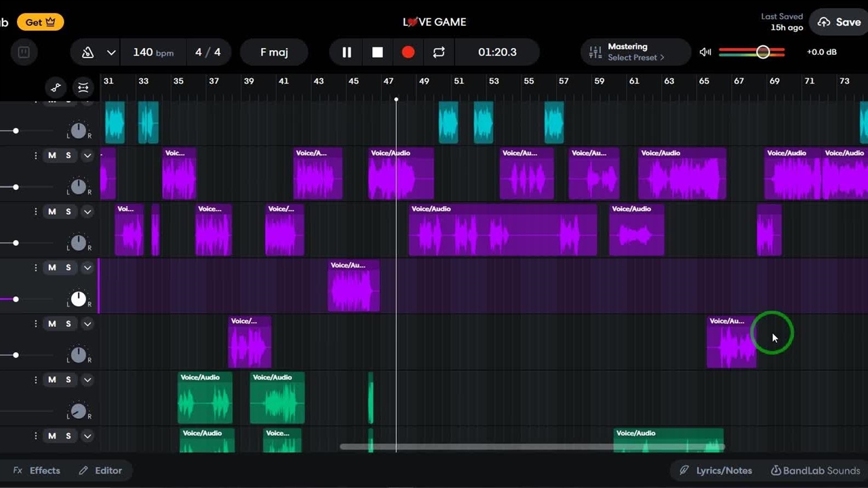Click the master volume slider handle
The height and width of the screenshot is (488, 868).
(x=763, y=52)
